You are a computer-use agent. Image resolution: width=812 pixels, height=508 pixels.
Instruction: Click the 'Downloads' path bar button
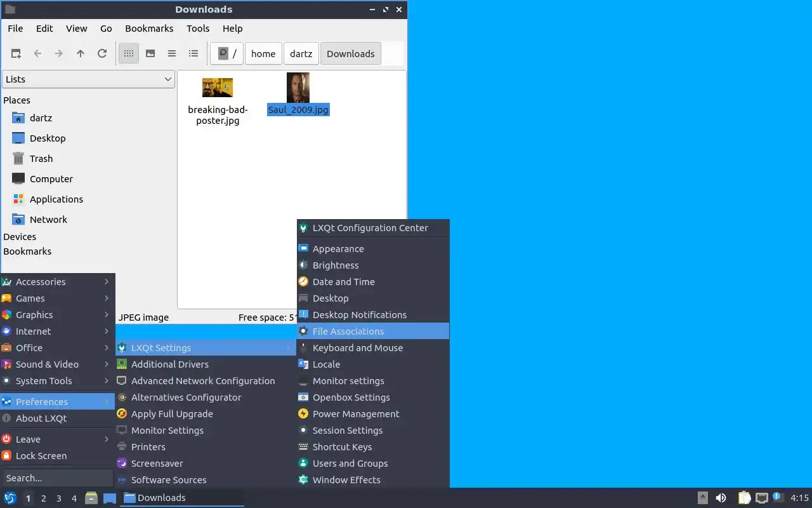pyautogui.click(x=351, y=54)
